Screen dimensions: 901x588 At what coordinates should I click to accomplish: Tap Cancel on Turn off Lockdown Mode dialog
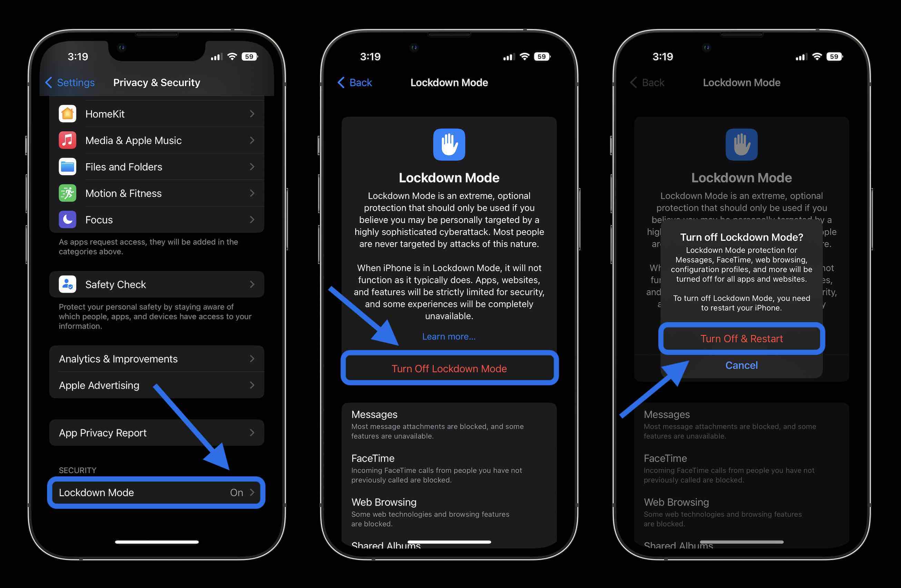[x=741, y=366]
